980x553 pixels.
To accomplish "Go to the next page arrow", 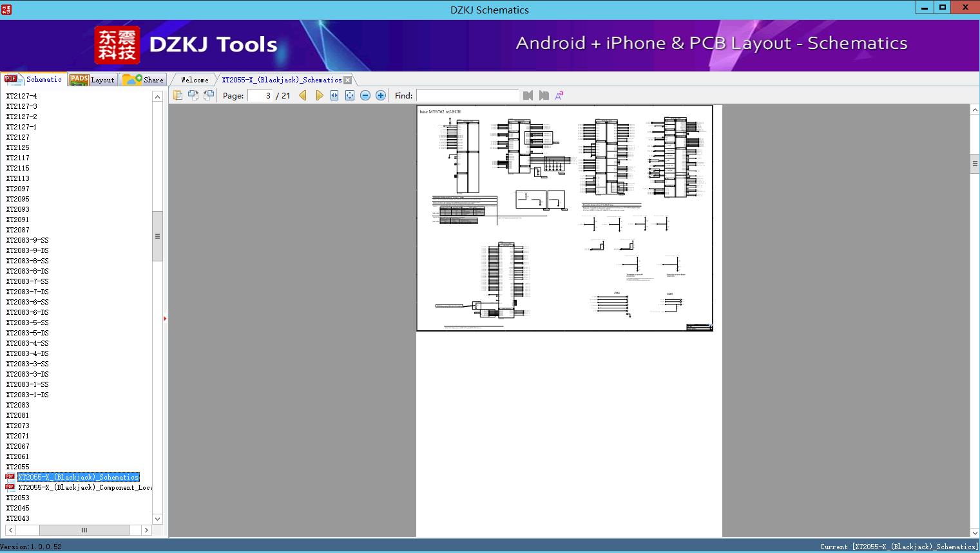I will (319, 95).
